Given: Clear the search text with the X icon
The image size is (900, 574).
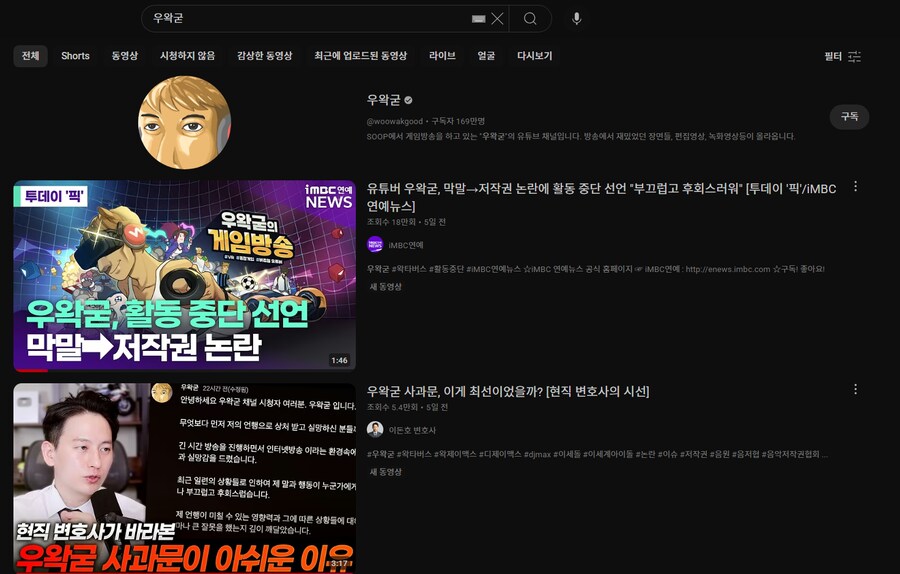Looking at the screenshot, I should coord(497,19).
